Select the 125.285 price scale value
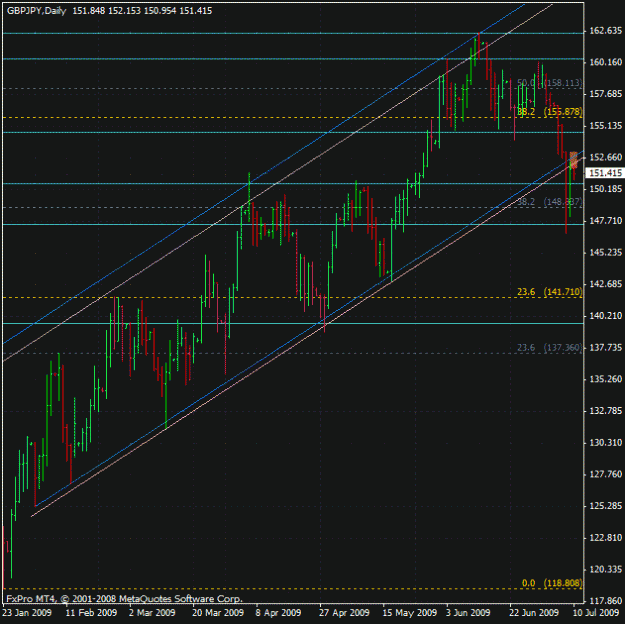625x624 pixels. click(605, 506)
